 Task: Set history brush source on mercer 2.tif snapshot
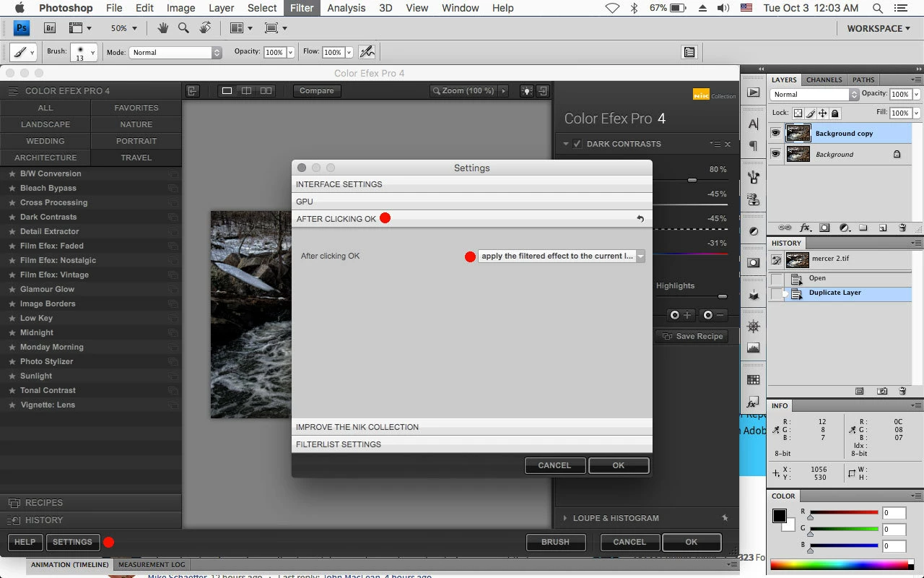(777, 259)
